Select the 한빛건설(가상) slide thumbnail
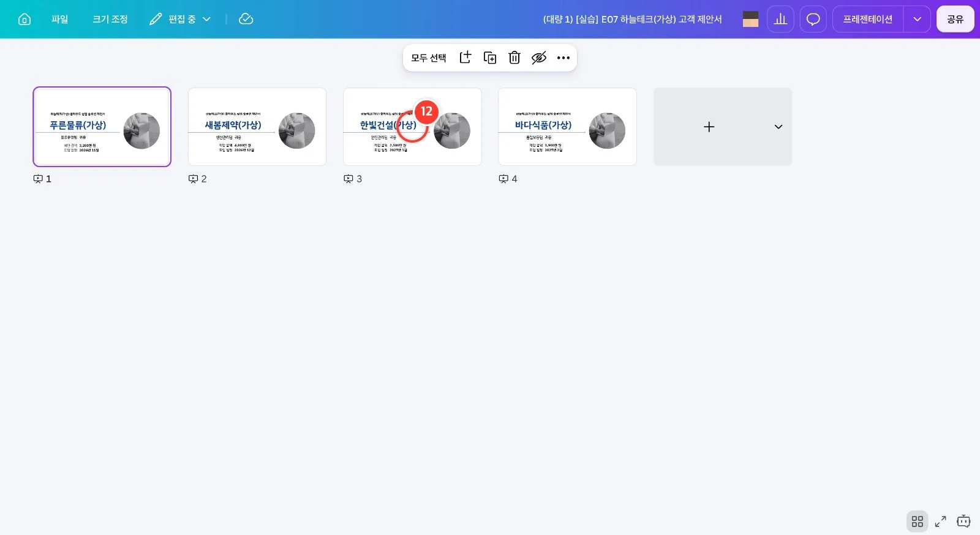The image size is (980, 535). (x=412, y=127)
